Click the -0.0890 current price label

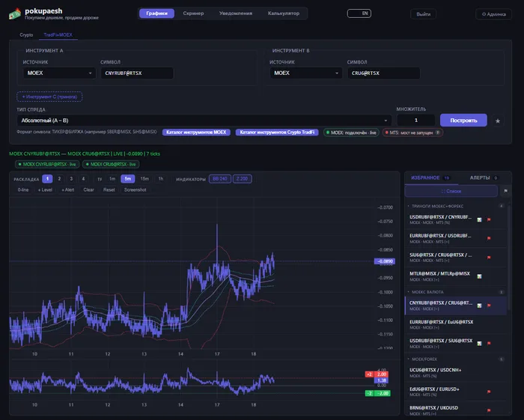[384, 261]
